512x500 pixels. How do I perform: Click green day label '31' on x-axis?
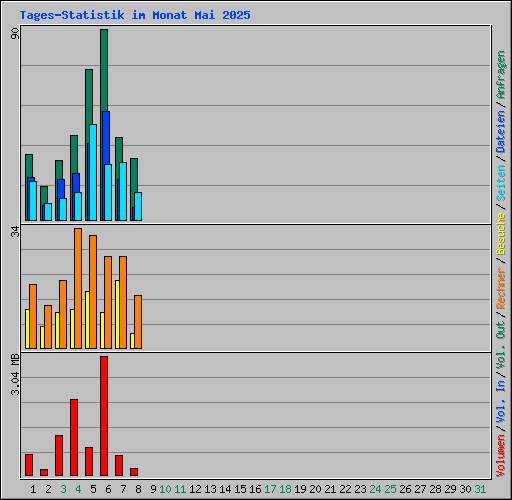pos(480,489)
